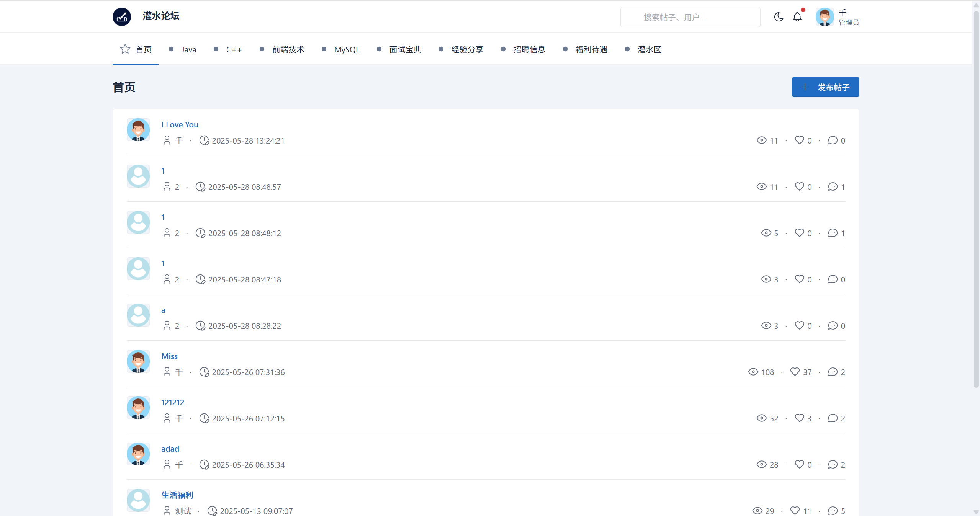Viewport: 980px width, 516px height.
Task: Click heart icon on the adad post
Action: 799,464
